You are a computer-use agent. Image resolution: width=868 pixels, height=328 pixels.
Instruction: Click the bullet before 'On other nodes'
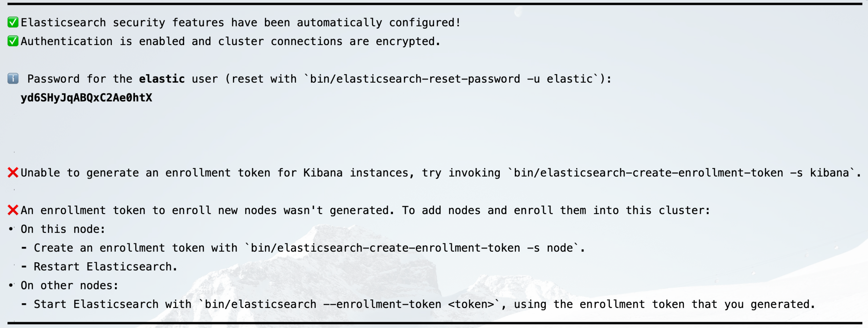[11, 285]
